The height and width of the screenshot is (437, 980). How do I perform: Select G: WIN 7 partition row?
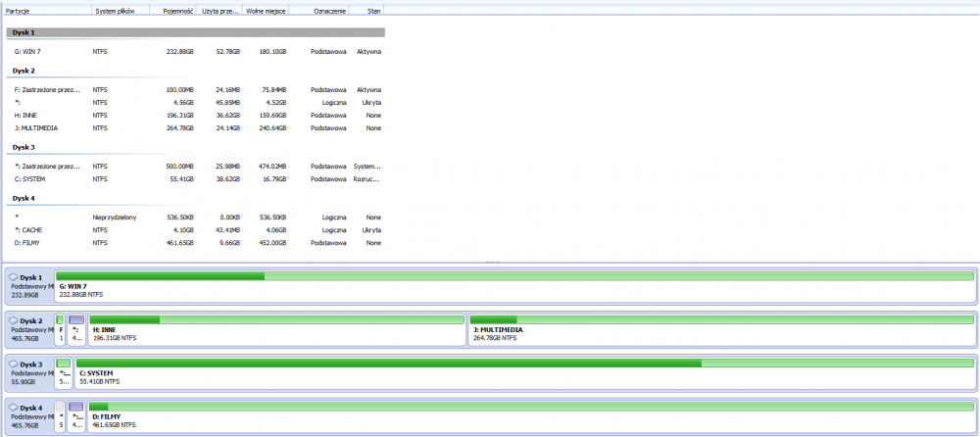point(196,51)
